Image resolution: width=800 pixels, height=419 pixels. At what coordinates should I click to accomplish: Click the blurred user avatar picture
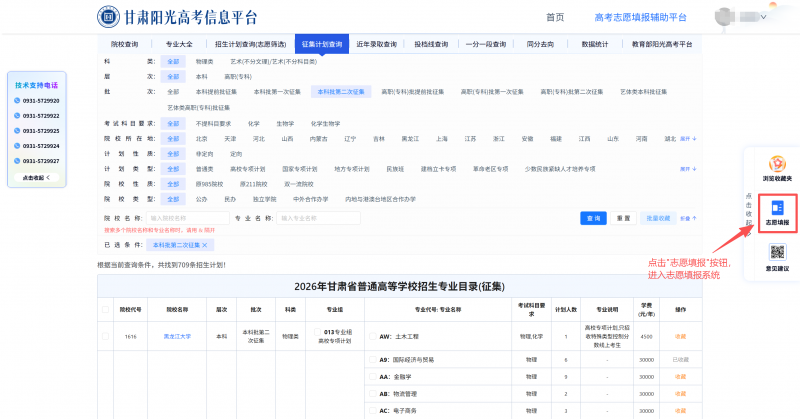(x=724, y=17)
